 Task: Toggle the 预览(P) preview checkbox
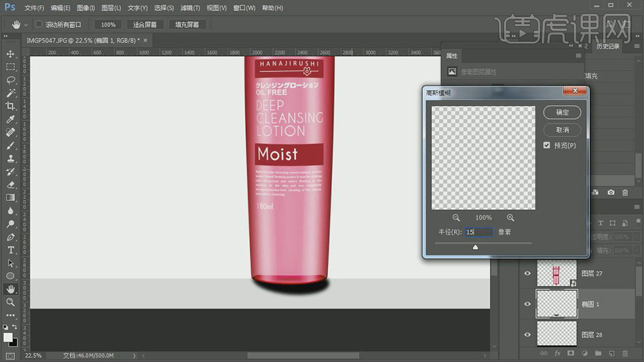click(547, 146)
